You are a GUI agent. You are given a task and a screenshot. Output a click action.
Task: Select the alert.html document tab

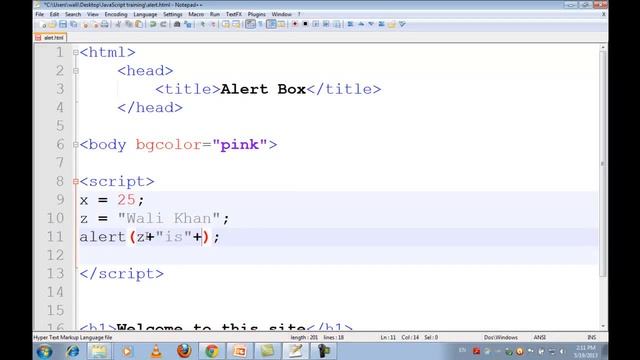click(50, 38)
